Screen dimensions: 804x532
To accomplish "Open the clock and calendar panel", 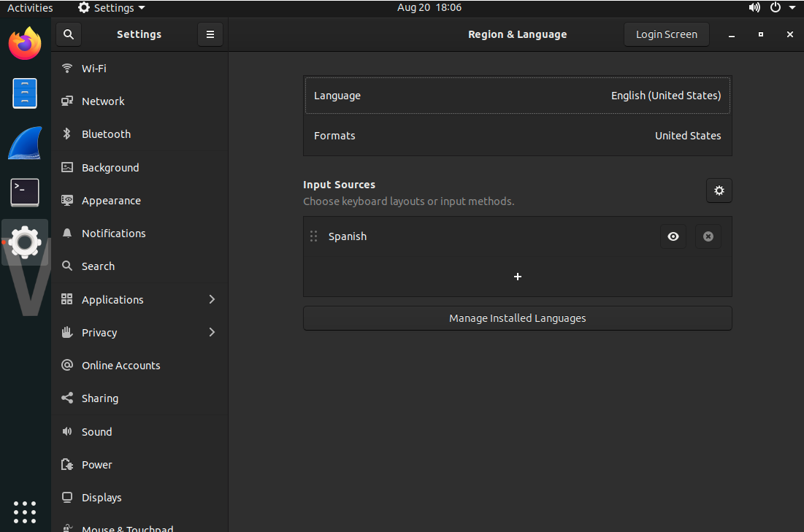I will tap(429, 8).
